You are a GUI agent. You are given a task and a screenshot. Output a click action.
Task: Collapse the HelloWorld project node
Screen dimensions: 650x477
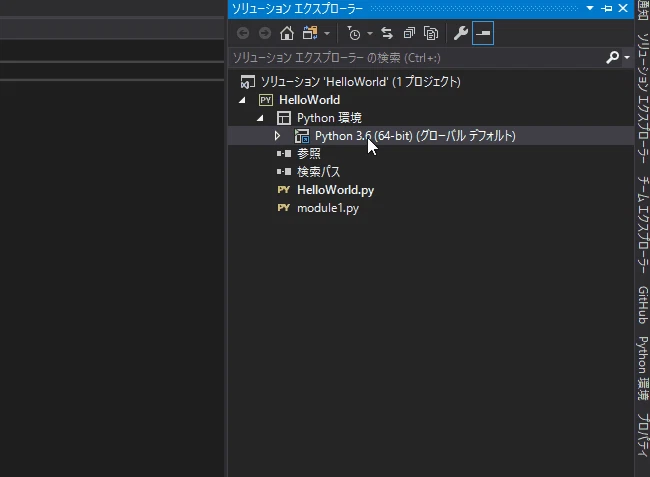(242, 100)
